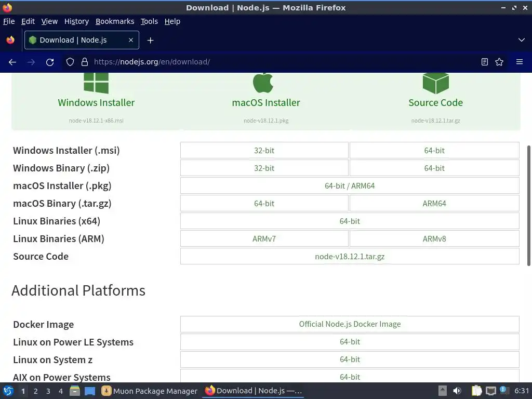Screen dimensions: 532x399
Task: Go back to the previous page
Action: (x=12, y=62)
